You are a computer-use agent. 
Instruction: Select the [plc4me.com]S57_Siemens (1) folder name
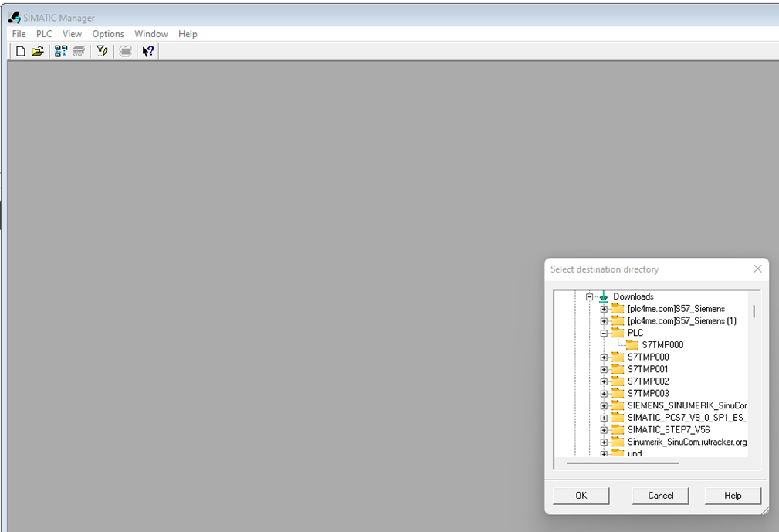[682, 321]
